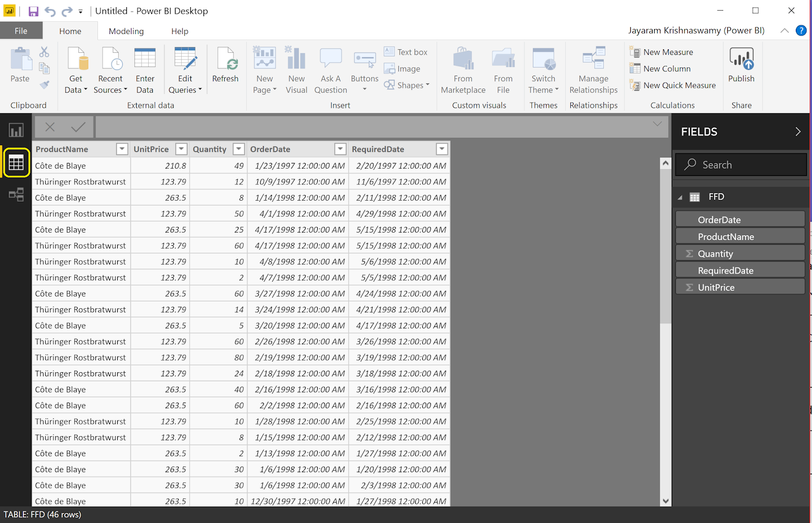
Task: Insert a Text box
Action: coord(406,51)
